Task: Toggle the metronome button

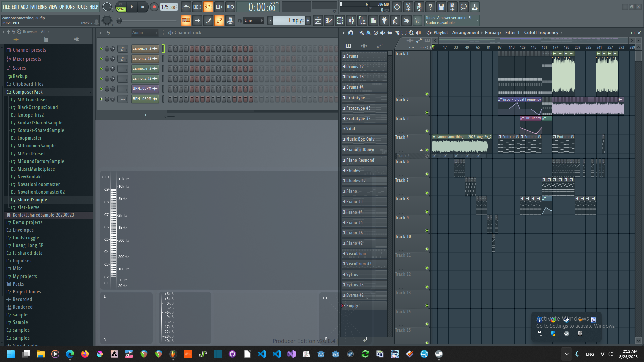Action: tap(186, 7)
